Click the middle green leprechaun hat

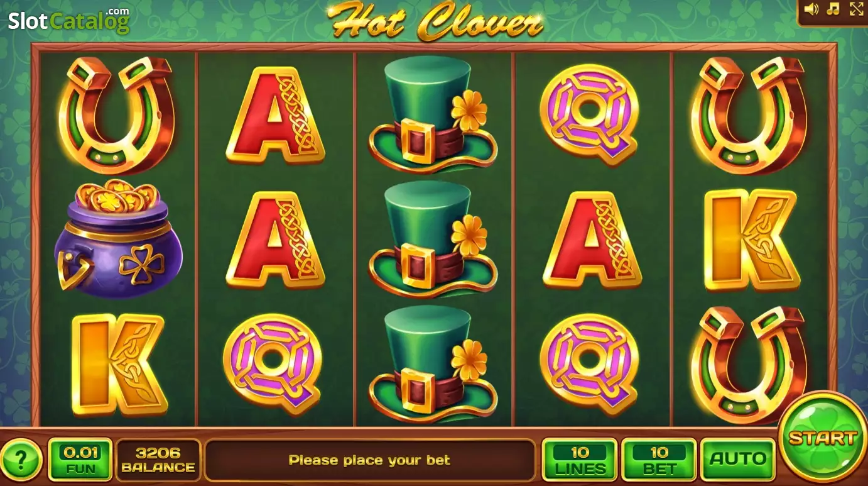click(433, 238)
